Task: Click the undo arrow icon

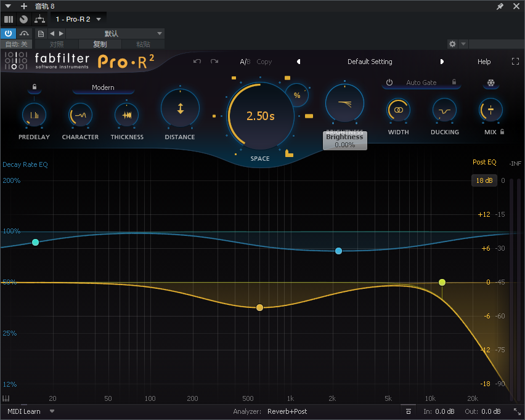Action: (197, 61)
